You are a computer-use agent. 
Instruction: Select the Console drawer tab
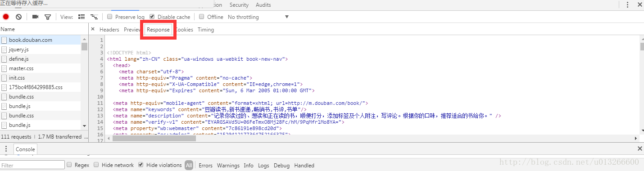click(x=25, y=149)
